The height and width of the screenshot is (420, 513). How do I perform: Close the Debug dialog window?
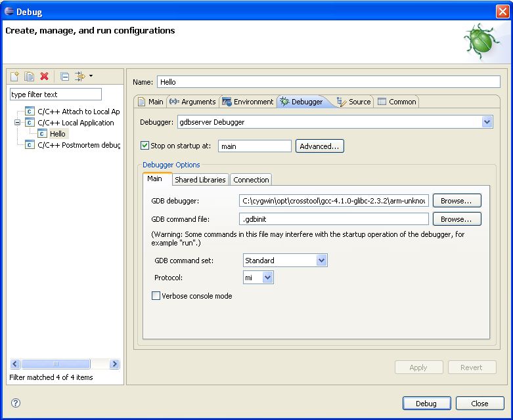pos(503,11)
